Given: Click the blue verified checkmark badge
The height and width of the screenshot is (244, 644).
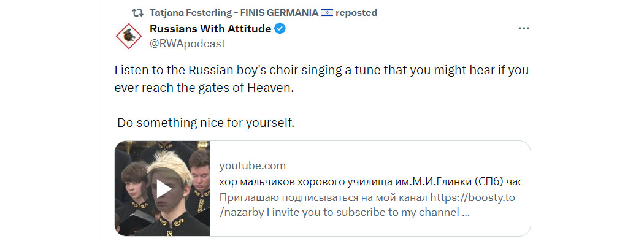Looking at the screenshot, I should pos(280,29).
